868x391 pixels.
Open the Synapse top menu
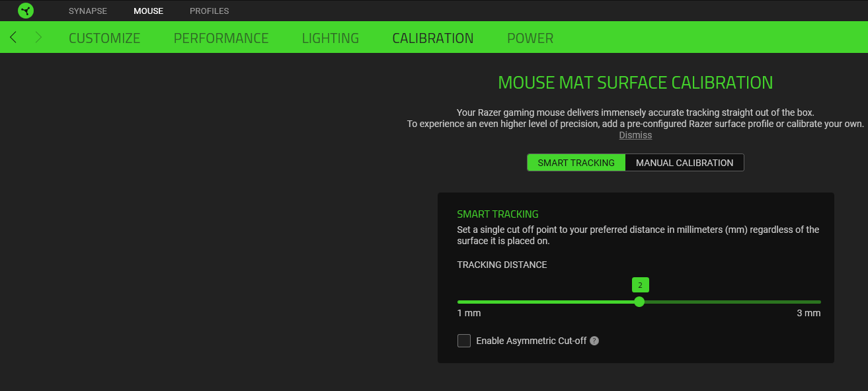tap(87, 11)
